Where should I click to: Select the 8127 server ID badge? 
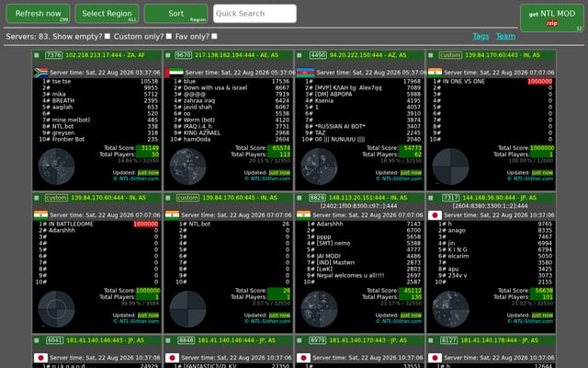pos(449,340)
